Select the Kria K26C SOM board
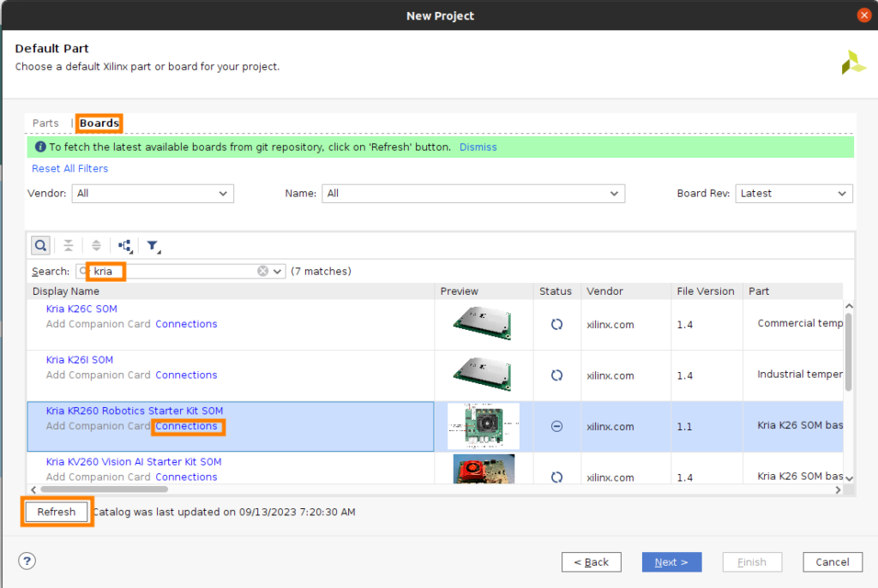The width and height of the screenshot is (878, 588). pos(81,309)
